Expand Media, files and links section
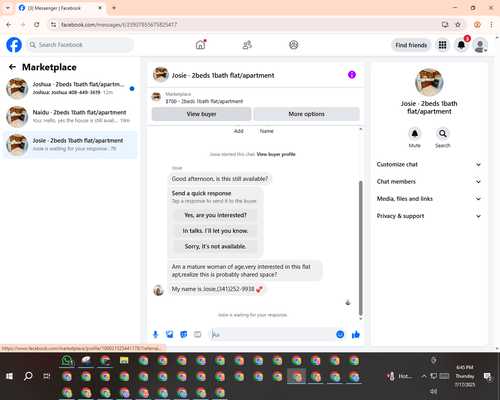500x400 pixels. (429, 199)
